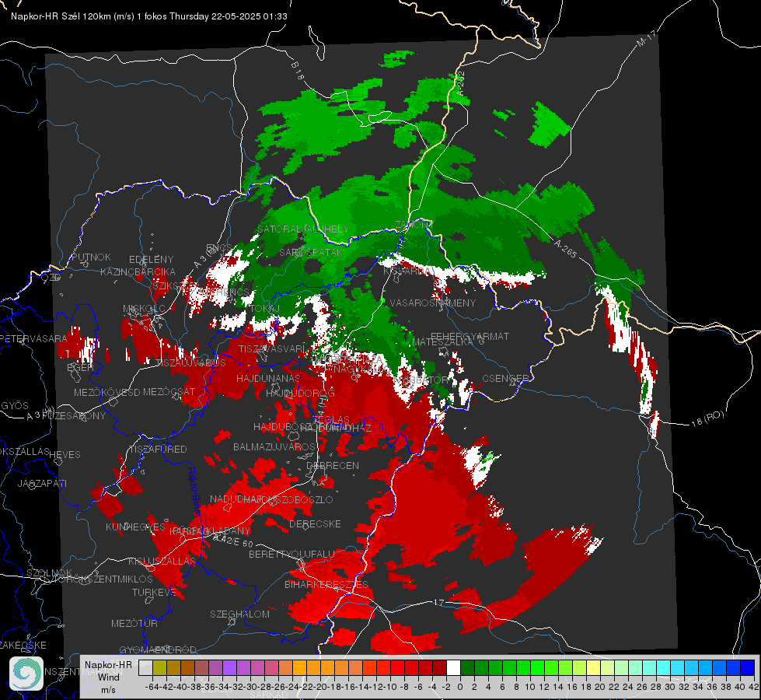Image resolution: width=761 pixels, height=700 pixels.
Task: Click the SÁROSPATAK town label
Action: (311, 252)
